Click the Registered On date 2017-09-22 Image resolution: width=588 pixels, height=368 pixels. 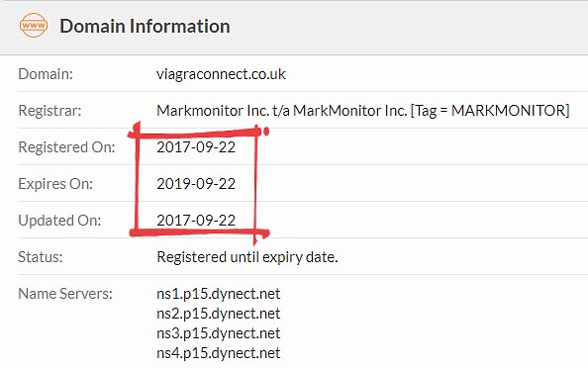click(x=196, y=146)
